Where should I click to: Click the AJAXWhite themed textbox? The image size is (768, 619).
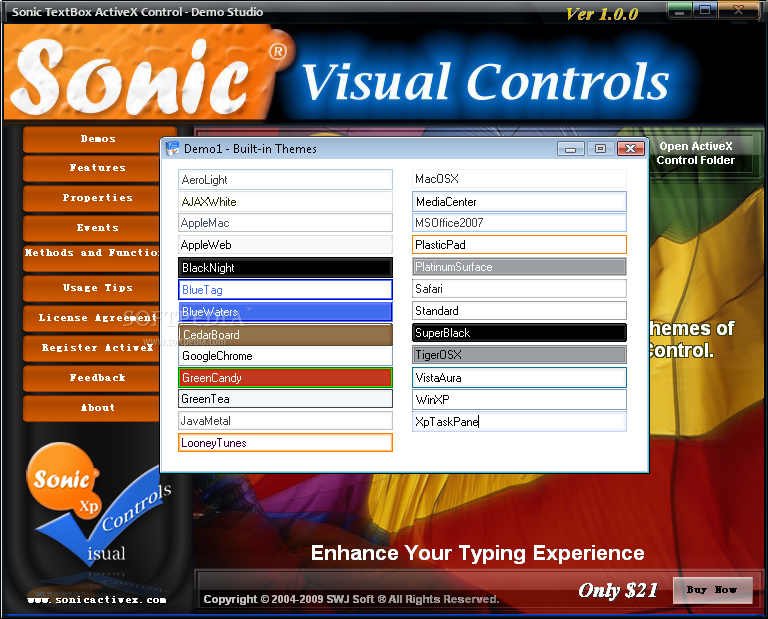pos(285,201)
